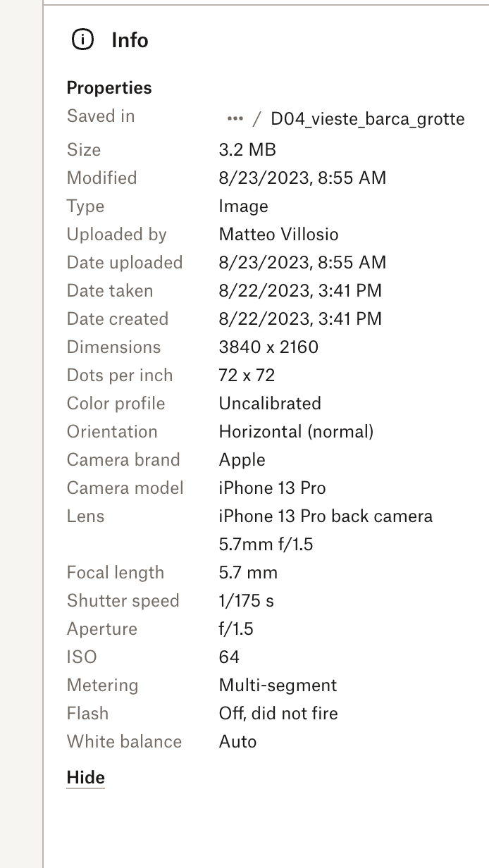This screenshot has width=489, height=868.
Task: Select the white balance Auto value
Action: coord(237,741)
